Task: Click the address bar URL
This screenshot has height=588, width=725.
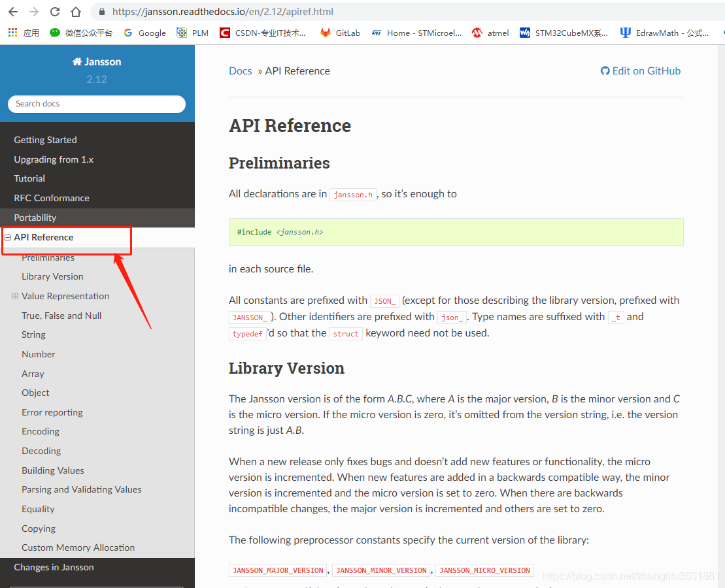Action: click(x=222, y=12)
